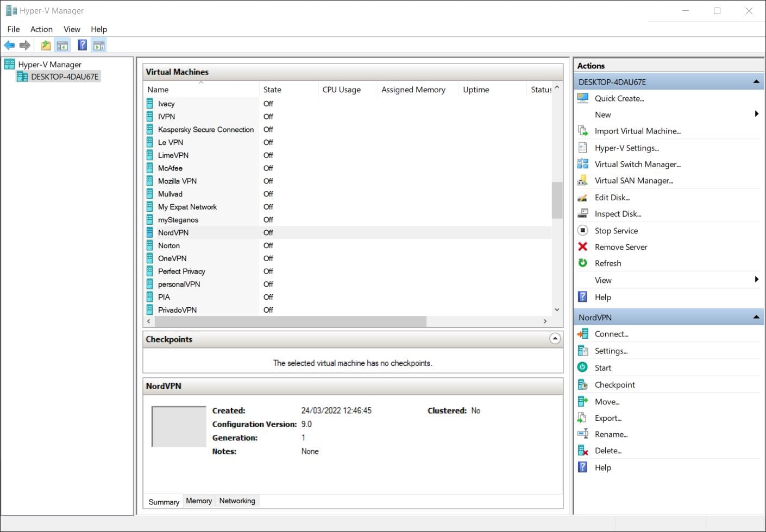Expand the View submenu arrow
This screenshot has width=766, height=532.
pyautogui.click(x=757, y=280)
